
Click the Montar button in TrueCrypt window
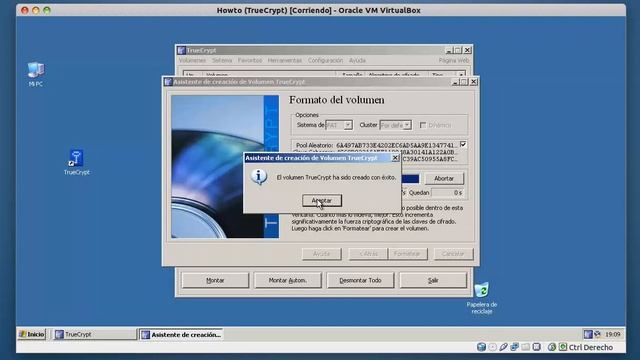tap(215, 280)
